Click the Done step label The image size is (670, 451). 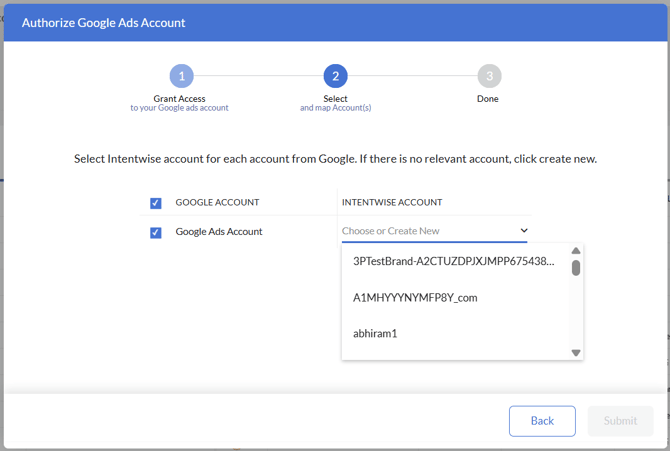[x=488, y=99]
